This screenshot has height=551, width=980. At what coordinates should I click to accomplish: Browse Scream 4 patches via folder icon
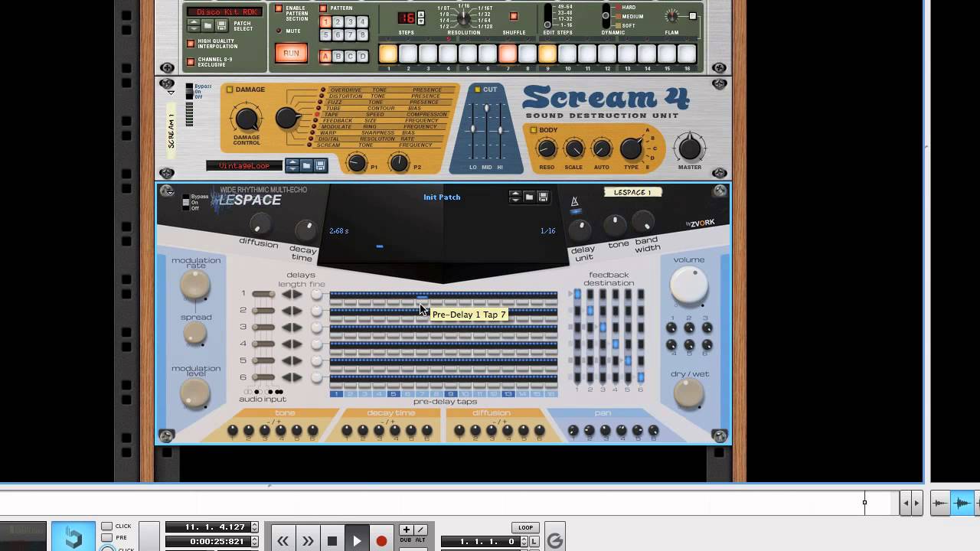(306, 165)
